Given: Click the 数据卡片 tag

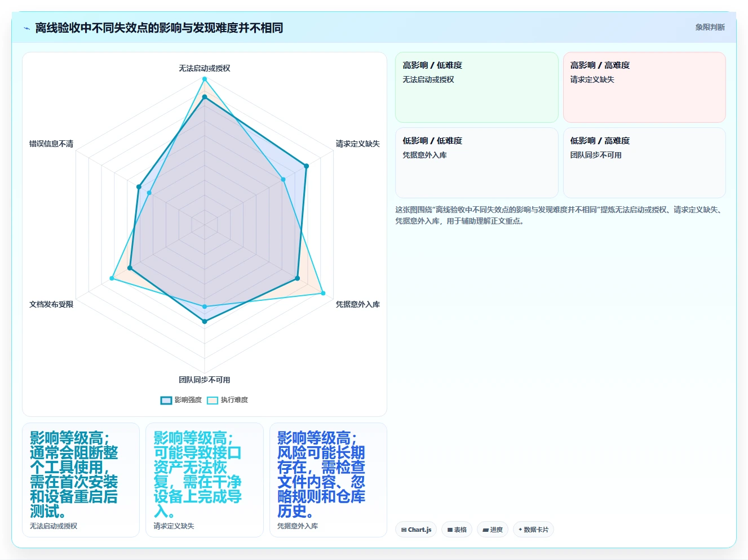Looking at the screenshot, I should click(533, 530).
